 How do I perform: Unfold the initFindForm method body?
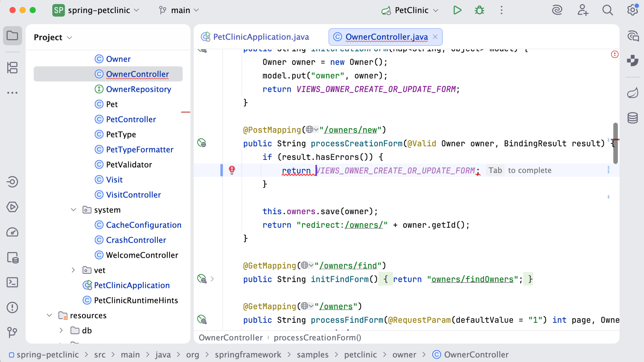212,279
